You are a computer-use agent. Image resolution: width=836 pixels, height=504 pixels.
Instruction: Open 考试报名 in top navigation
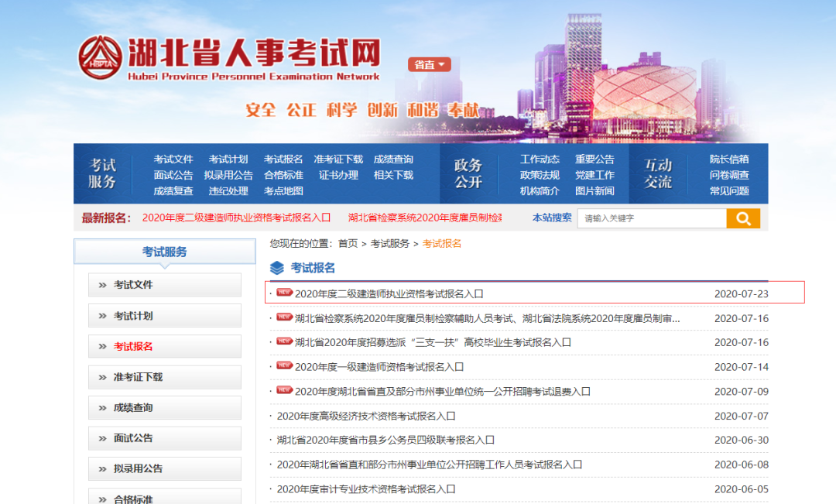point(283,159)
